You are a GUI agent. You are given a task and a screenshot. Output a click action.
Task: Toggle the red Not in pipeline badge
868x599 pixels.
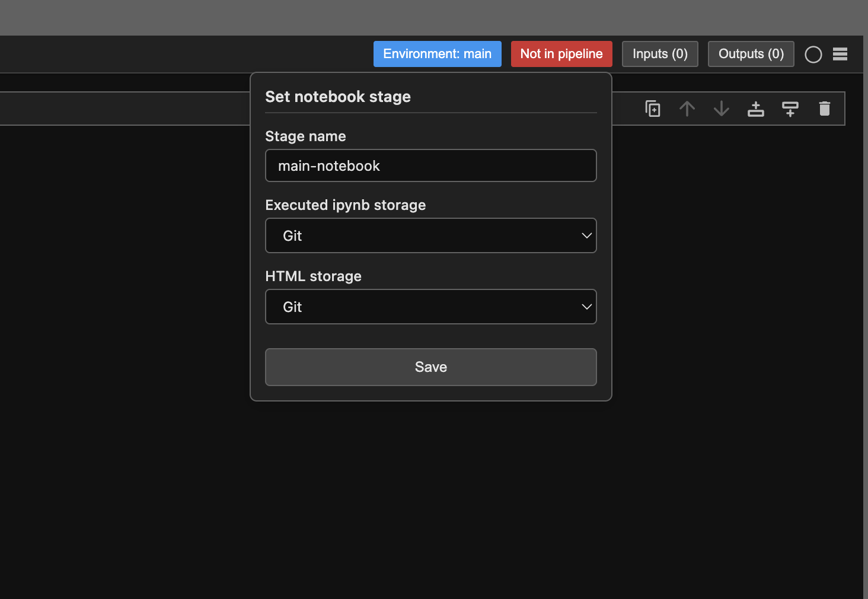click(x=561, y=54)
